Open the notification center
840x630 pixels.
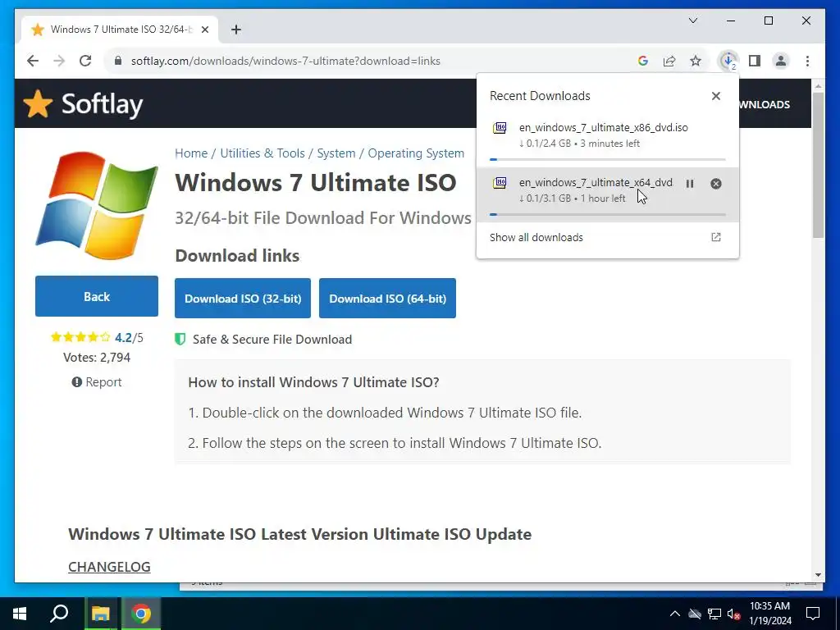(813, 614)
